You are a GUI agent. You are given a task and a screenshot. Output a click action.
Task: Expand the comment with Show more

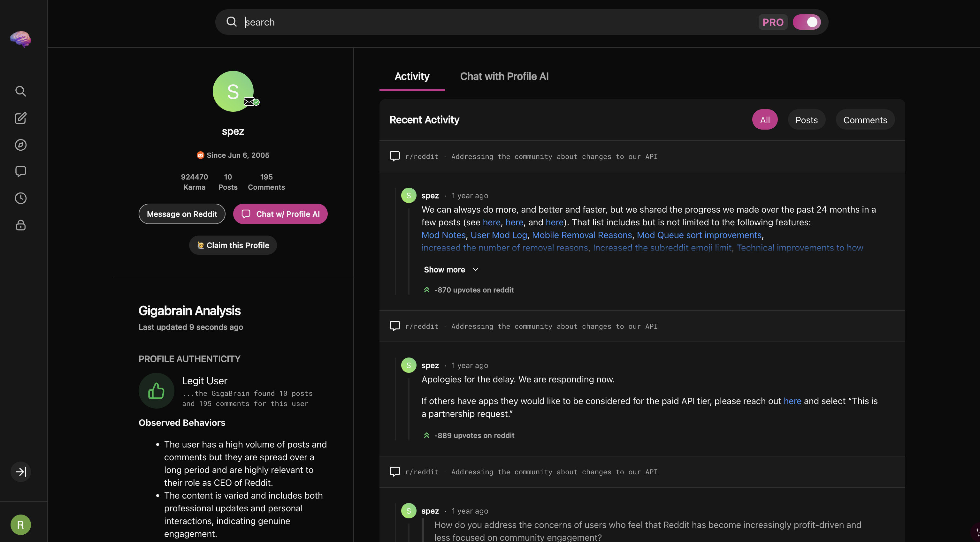[x=451, y=269]
